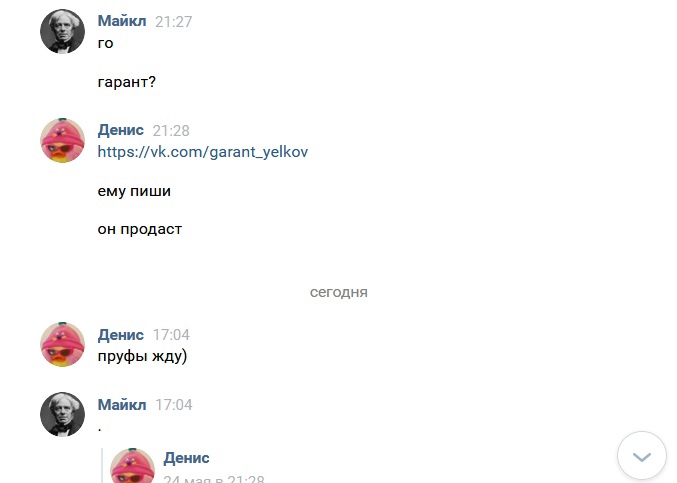Select the message 'ему пиши'
This screenshot has height=483, width=677.
(x=128, y=191)
